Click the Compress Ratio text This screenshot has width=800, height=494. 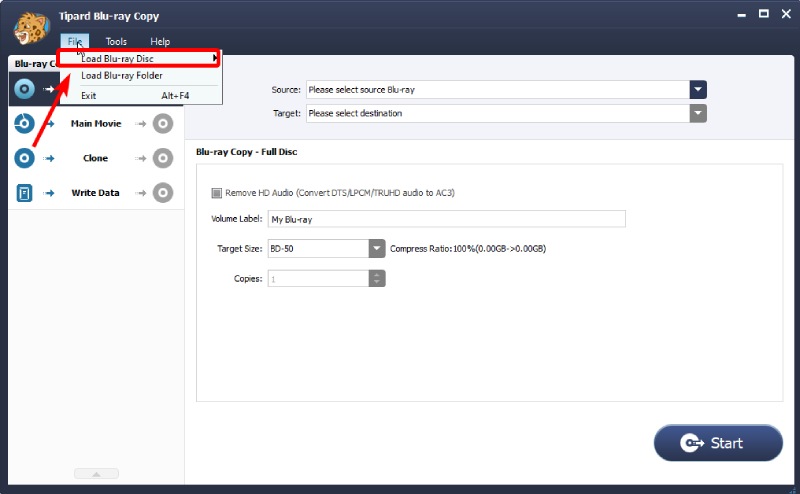pyautogui.click(x=468, y=249)
